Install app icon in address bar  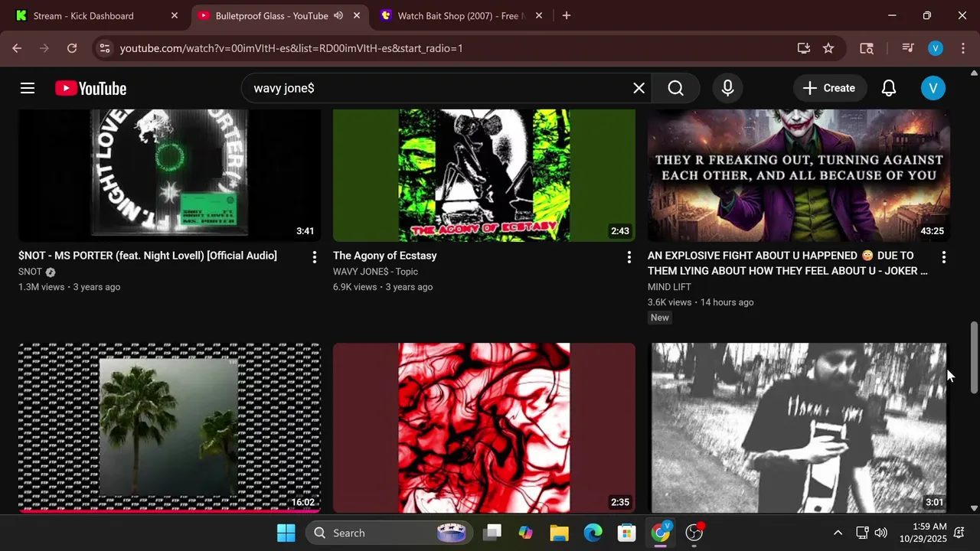[x=804, y=48]
